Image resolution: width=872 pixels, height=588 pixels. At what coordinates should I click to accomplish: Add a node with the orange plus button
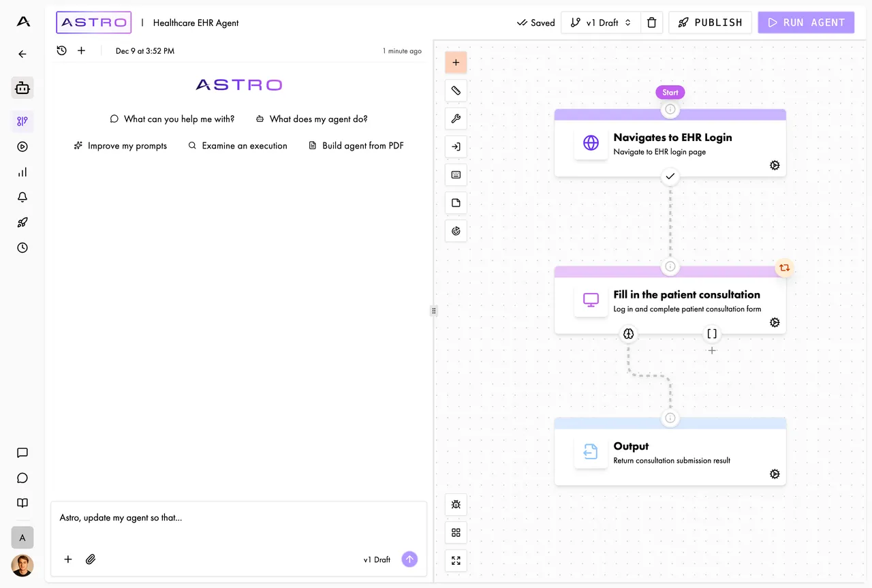click(x=456, y=62)
